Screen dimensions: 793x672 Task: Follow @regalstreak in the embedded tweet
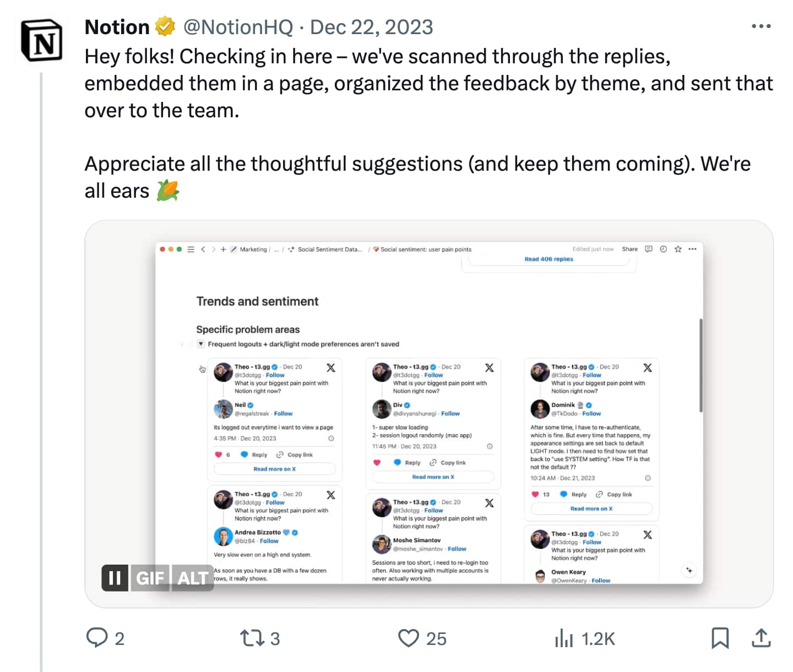283,413
